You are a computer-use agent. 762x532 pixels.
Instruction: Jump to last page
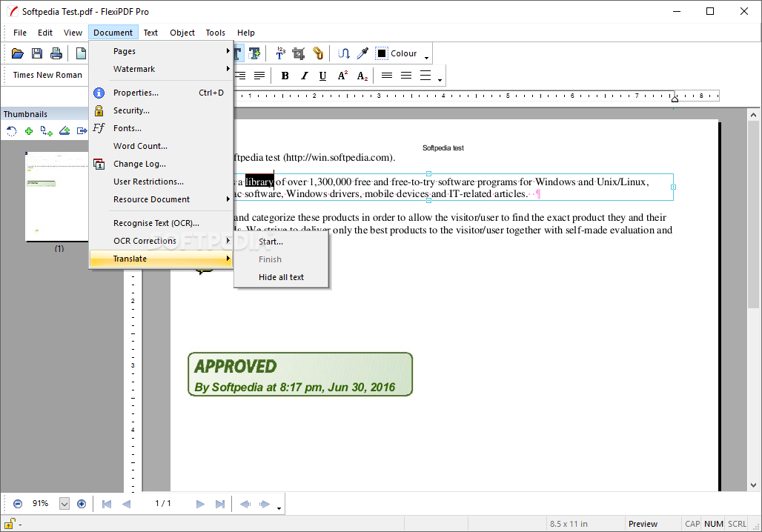(220, 504)
